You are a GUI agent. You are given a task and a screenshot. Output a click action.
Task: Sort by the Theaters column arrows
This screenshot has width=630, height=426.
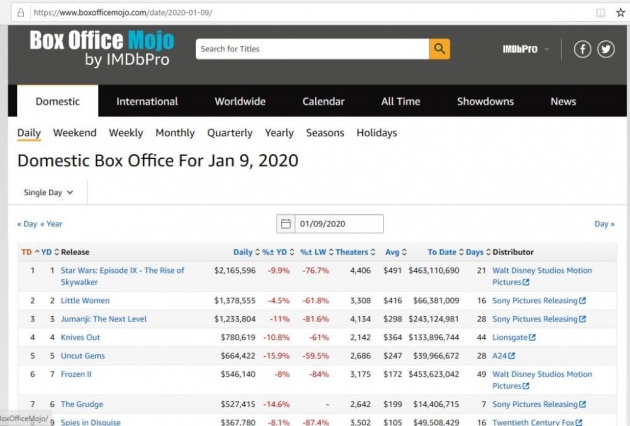click(373, 252)
